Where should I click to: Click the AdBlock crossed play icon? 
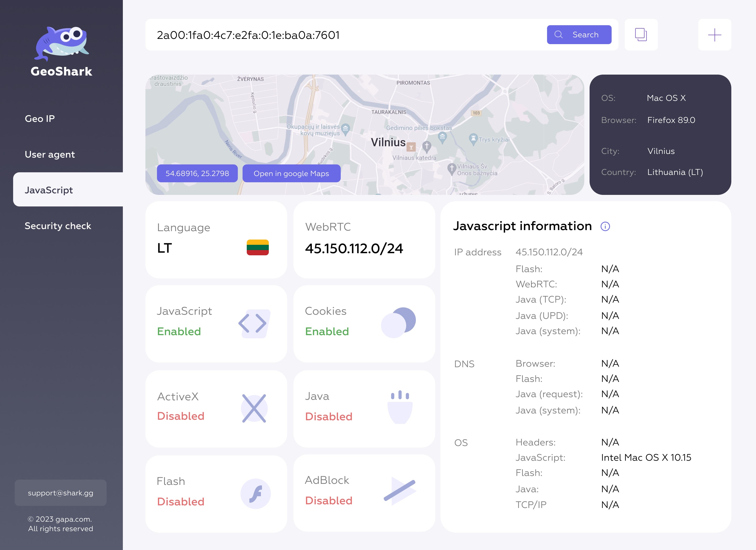tap(400, 491)
